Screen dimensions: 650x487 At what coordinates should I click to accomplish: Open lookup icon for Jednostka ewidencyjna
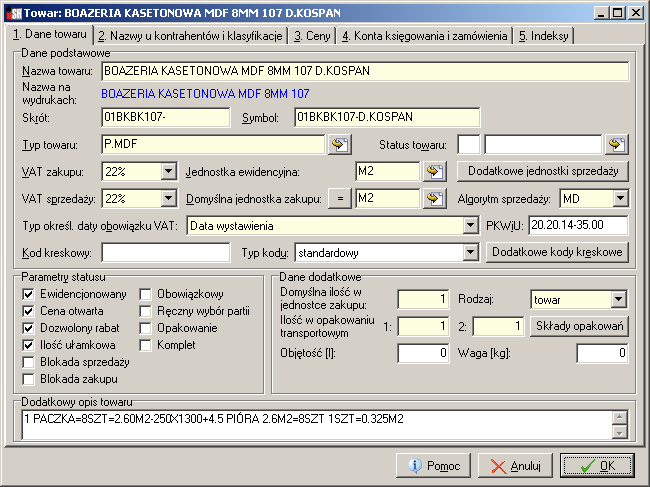click(435, 172)
